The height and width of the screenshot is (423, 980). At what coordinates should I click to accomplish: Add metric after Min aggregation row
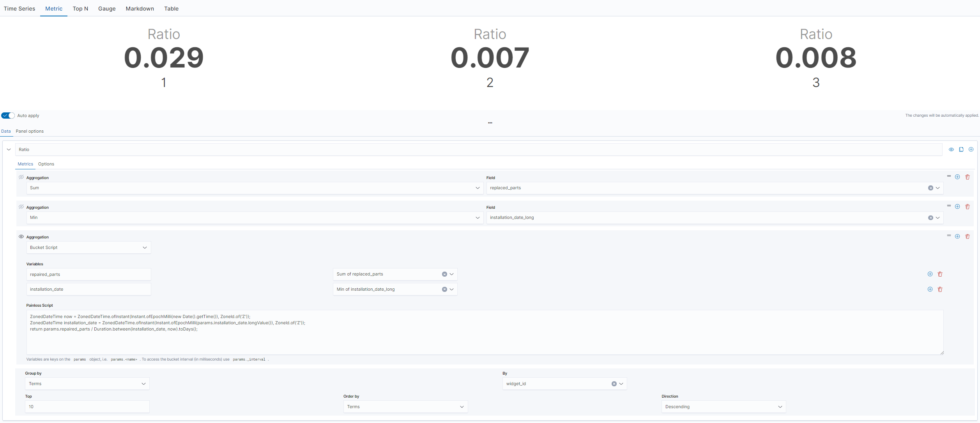tap(957, 207)
